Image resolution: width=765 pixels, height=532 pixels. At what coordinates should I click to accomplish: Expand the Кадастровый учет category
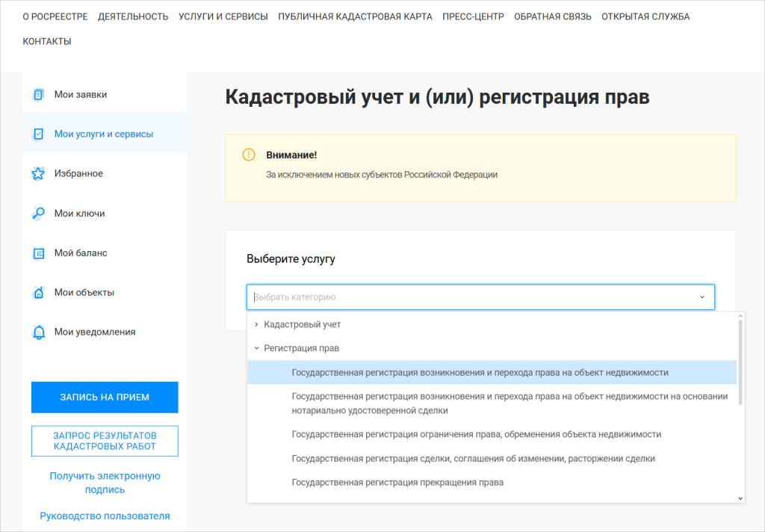coord(256,324)
